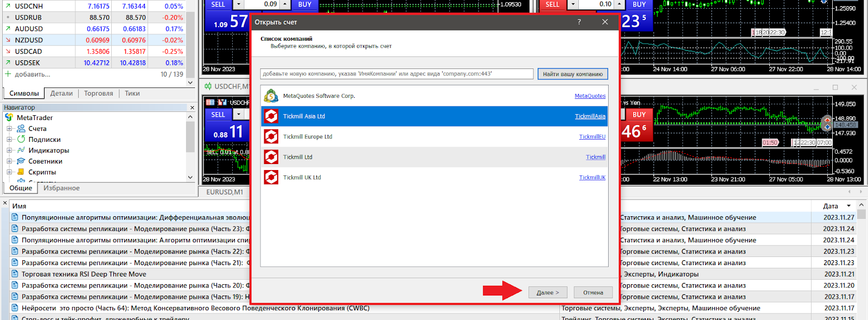
Task: Select the Tickmill Europe Ltd company name
Action: pos(308,136)
